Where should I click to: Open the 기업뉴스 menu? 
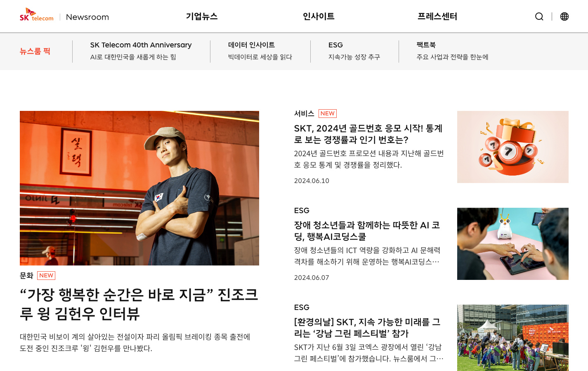[202, 16]
